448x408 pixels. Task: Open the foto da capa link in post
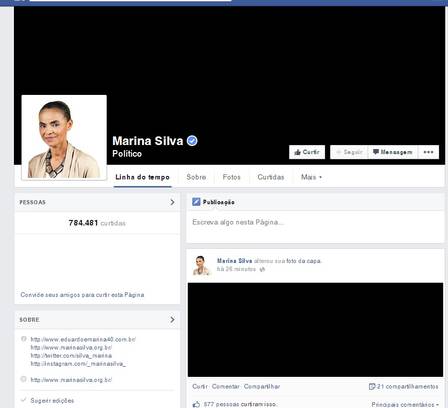pos(304,261)
